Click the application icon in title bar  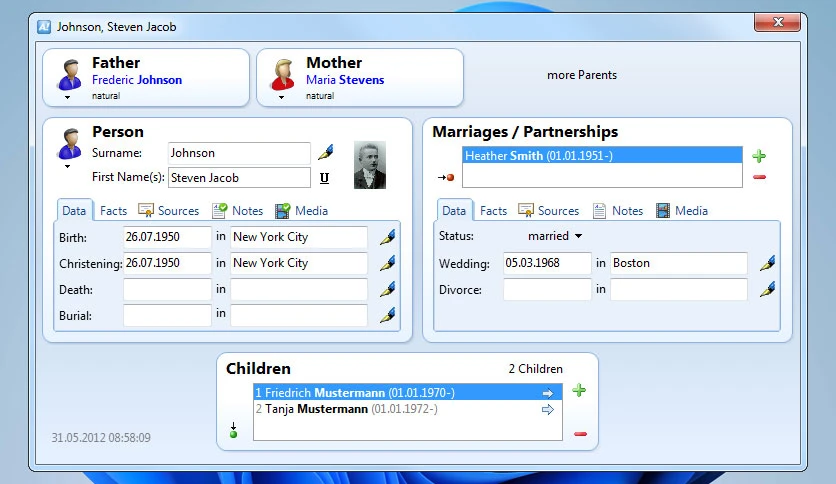coord(44,27)
